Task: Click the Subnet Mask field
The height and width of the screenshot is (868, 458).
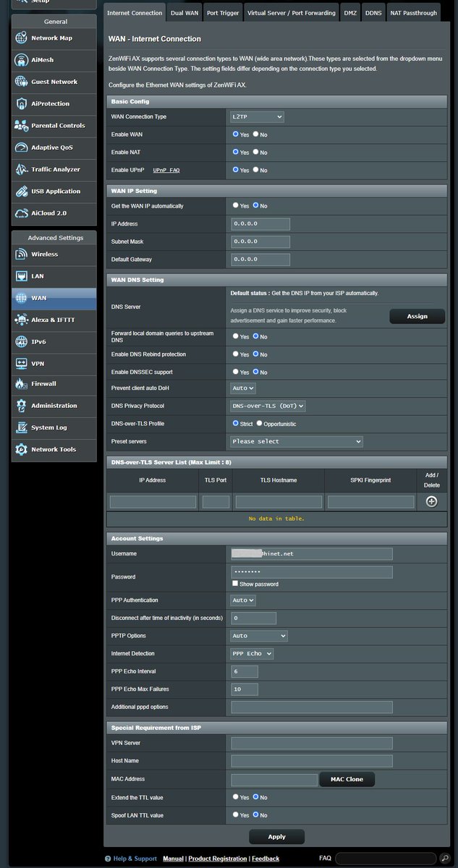Action: click(260, 242)
